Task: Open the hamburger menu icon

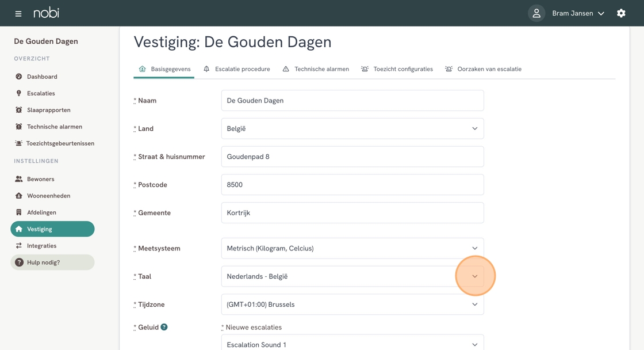Action: pyautogui.click(x=18, y=13)
